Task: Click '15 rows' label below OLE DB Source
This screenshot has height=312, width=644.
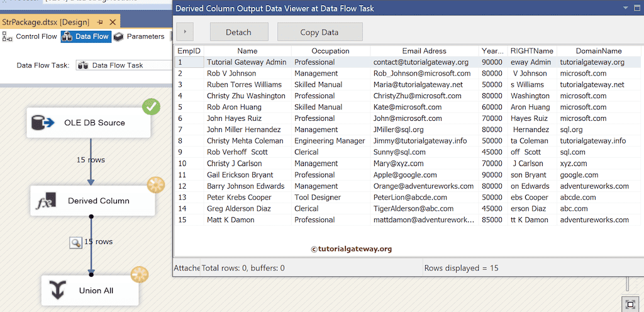Action: click(91, 160)
